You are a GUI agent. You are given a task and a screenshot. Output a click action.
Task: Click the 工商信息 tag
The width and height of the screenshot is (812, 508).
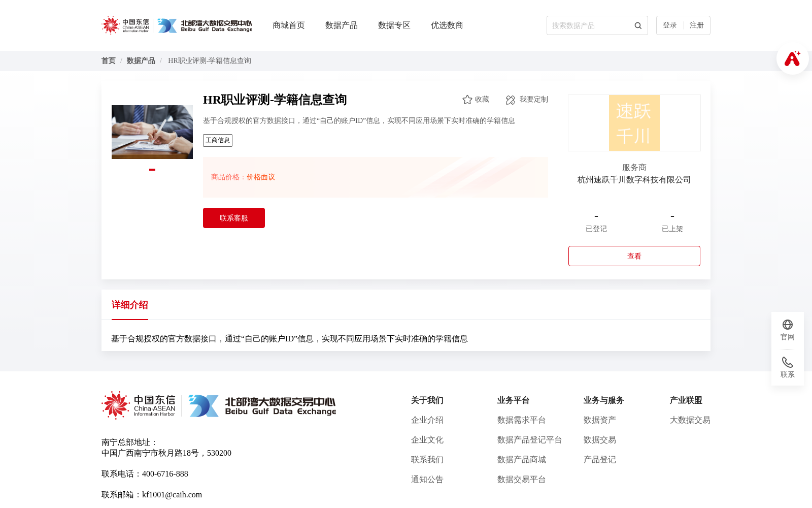218,140
